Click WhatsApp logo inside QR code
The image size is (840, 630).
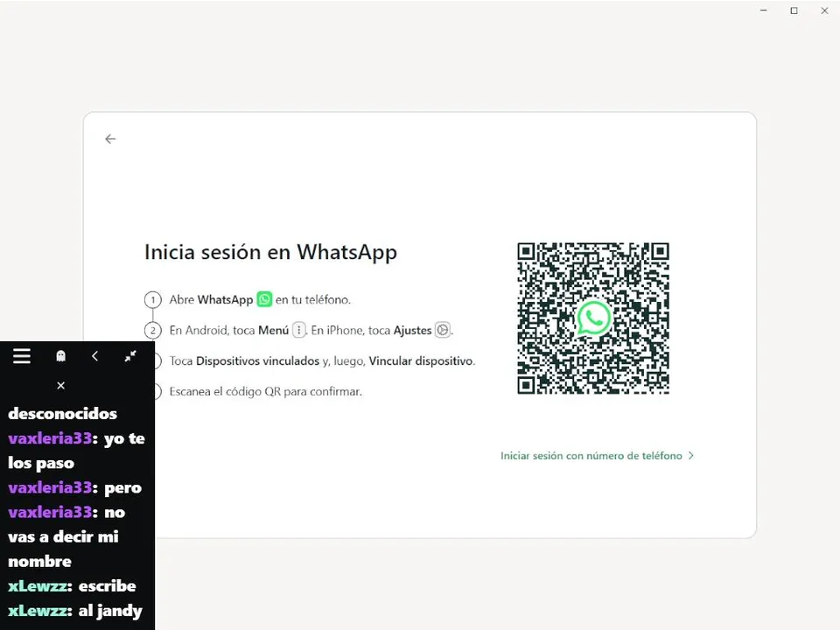pos(593,318)
